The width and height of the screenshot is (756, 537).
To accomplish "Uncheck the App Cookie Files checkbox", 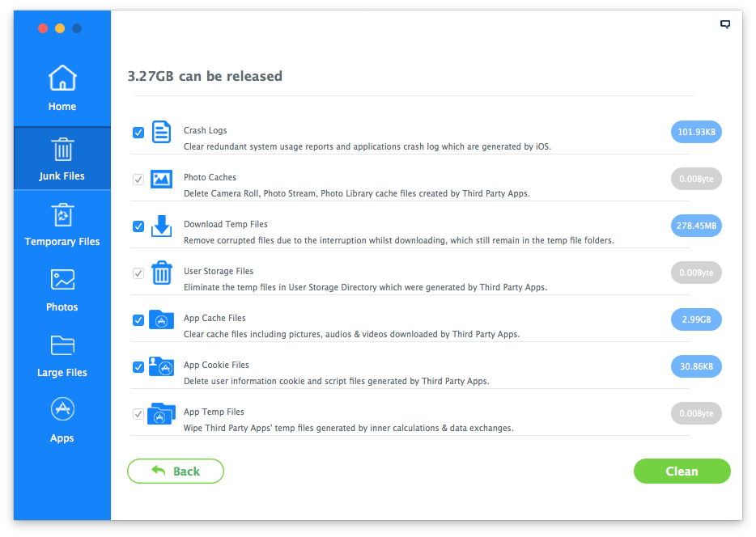I will (138, 367).
